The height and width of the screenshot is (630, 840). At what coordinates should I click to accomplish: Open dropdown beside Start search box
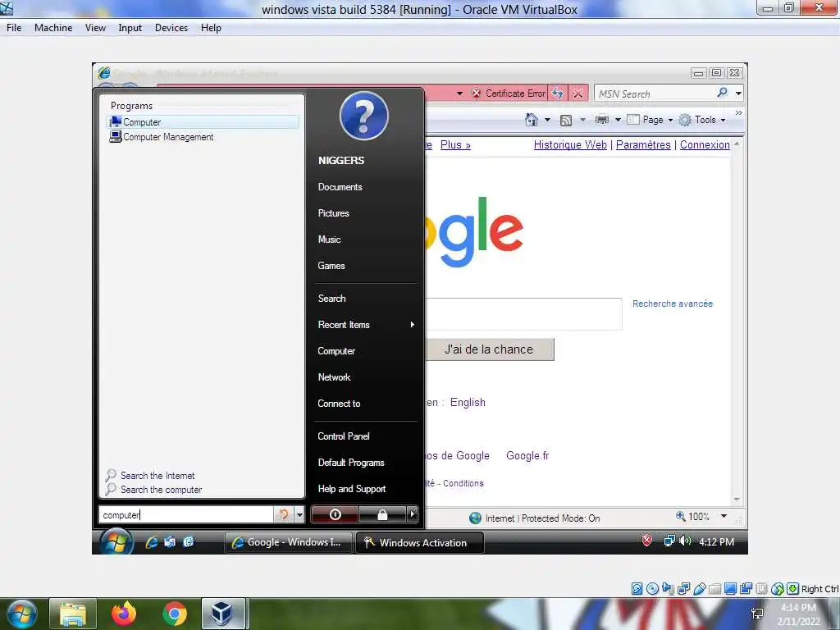tap(299, 515)
